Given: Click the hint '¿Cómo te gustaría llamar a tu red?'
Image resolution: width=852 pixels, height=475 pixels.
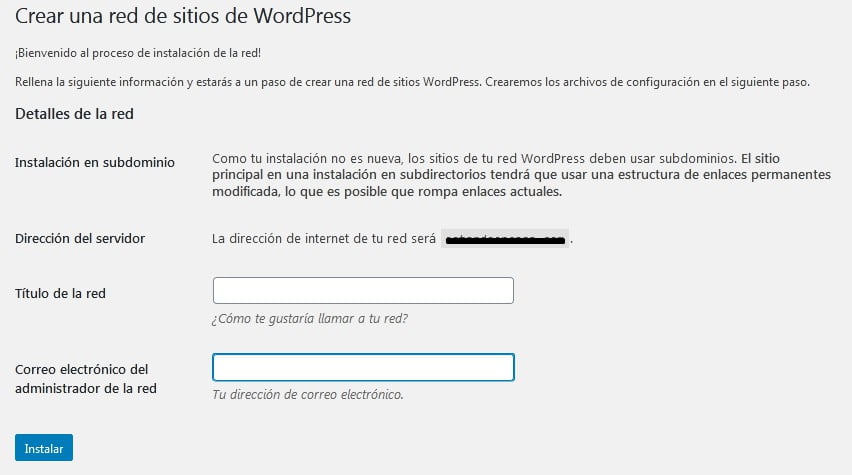Looking at the screenshot, I should (310, 318).
